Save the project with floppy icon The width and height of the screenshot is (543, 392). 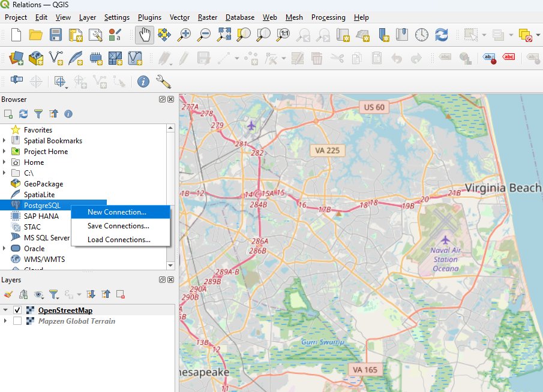(55, 35)
